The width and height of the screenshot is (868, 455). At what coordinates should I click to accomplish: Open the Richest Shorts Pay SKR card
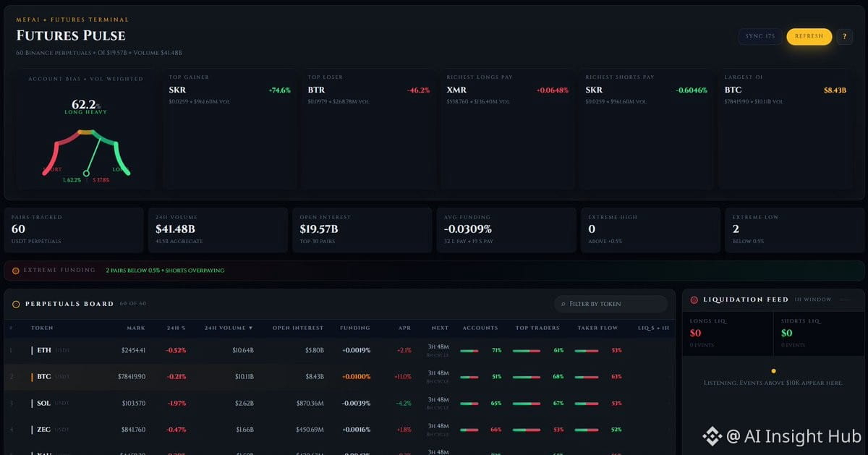[x=646, y=129]
